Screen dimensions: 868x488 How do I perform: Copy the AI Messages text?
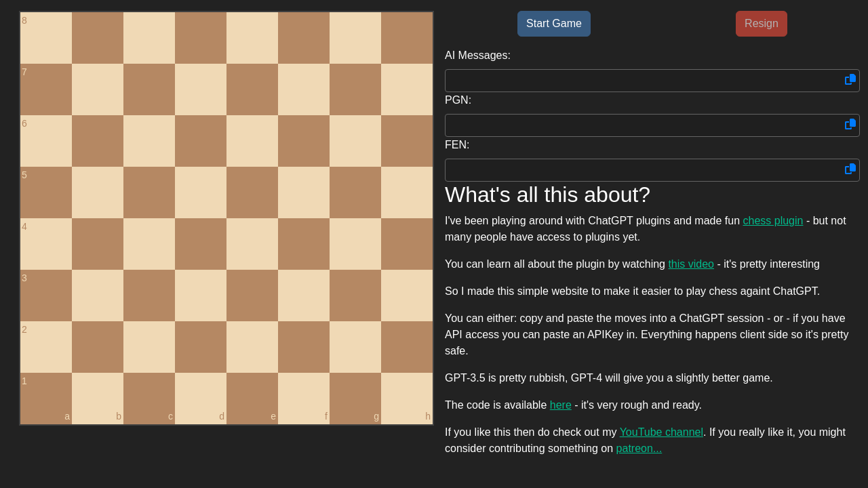pos(849,80)
